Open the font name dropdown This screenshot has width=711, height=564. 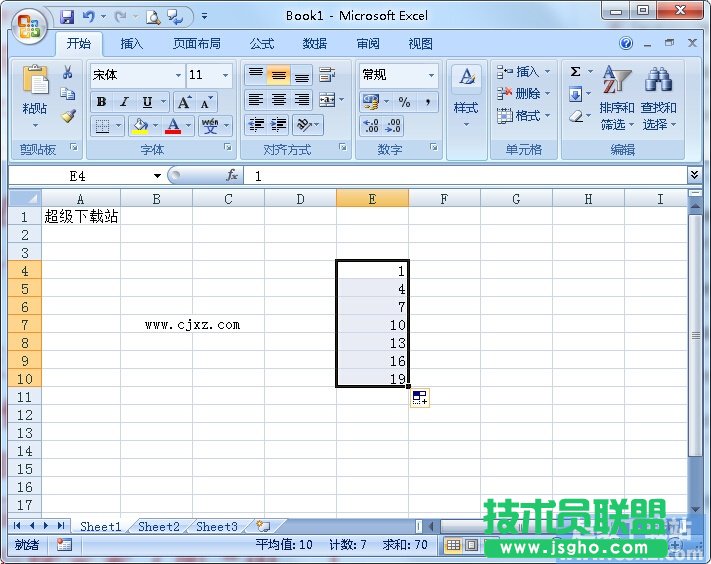pos(178,75)
